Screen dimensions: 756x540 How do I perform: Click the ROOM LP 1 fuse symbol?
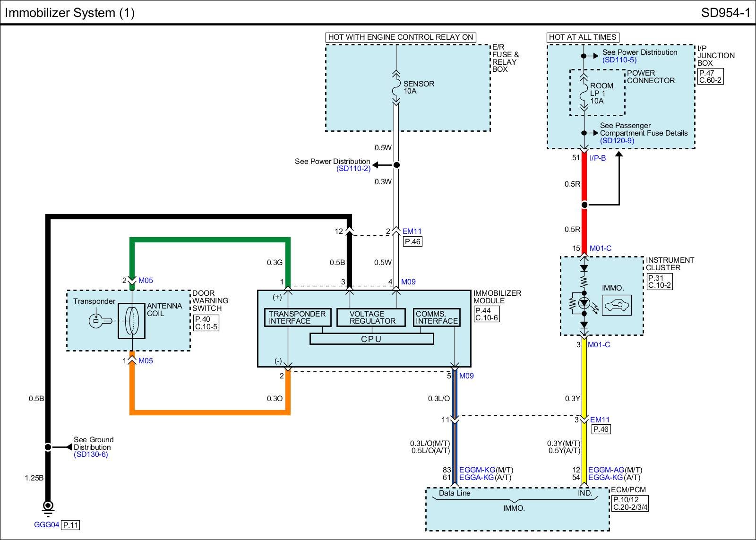584,93
